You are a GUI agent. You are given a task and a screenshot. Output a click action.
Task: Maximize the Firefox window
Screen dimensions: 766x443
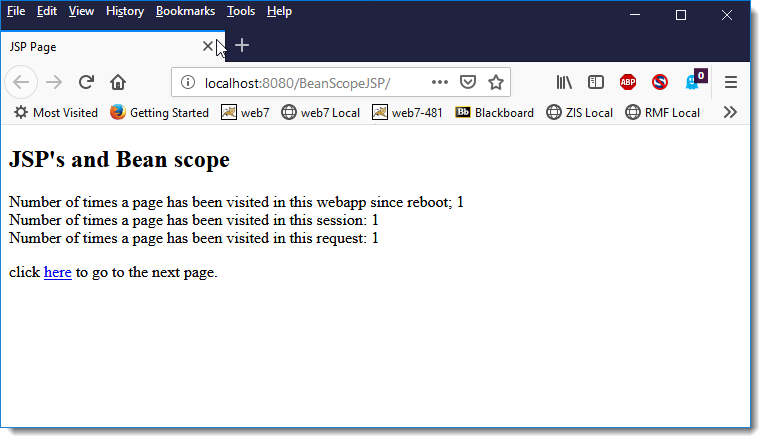(681, 15)
